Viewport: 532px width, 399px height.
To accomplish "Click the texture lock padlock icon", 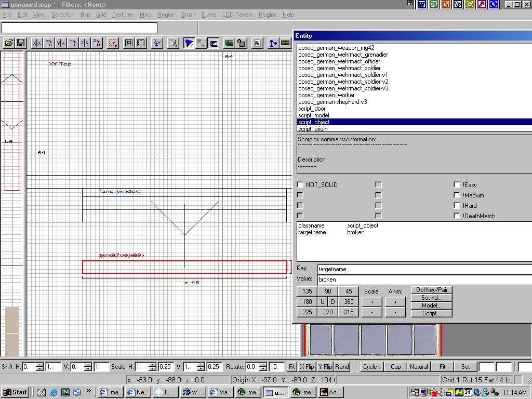I will pos(241,43).
